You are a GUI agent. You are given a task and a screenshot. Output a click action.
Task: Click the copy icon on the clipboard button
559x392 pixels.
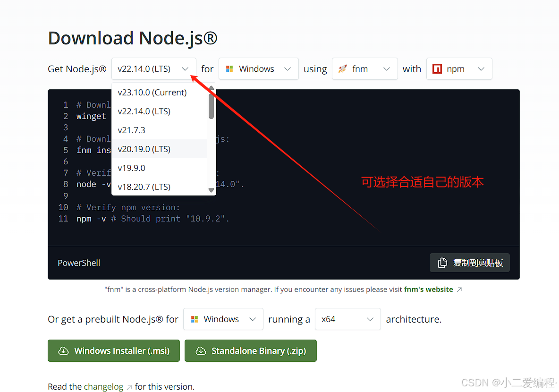coord(442,263)
